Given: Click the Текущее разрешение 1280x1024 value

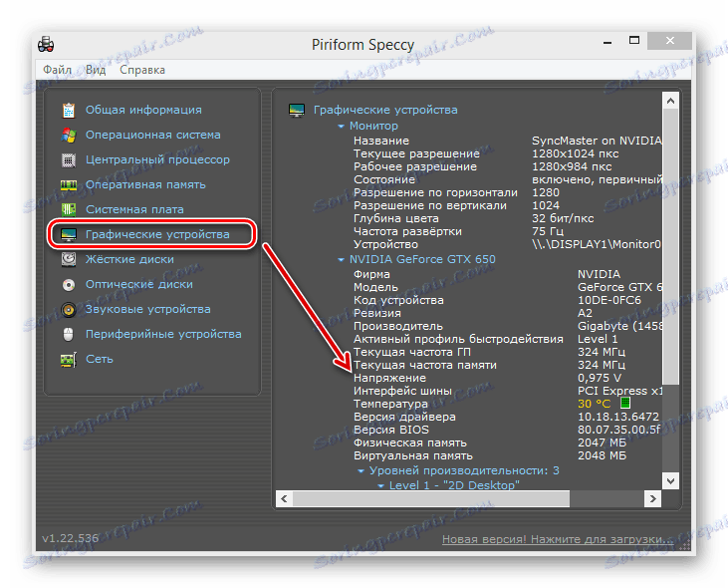Looking at the screenshot, I should tap(576, 153).
